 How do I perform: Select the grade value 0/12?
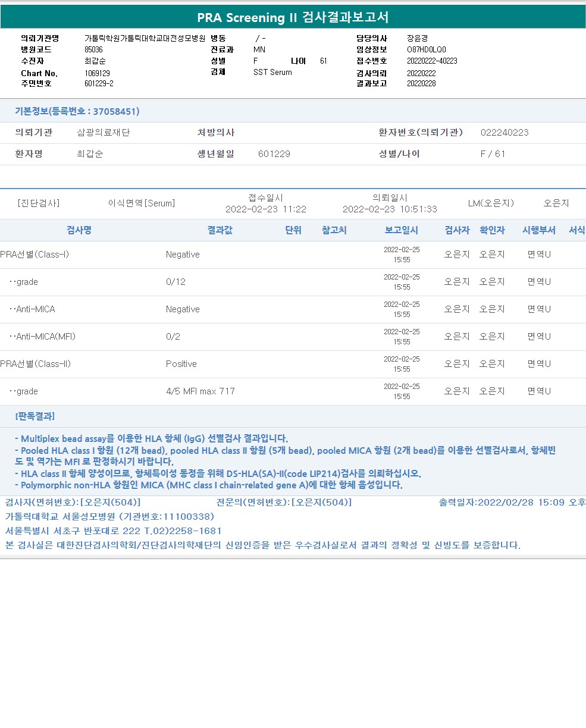tap(176, 282)
